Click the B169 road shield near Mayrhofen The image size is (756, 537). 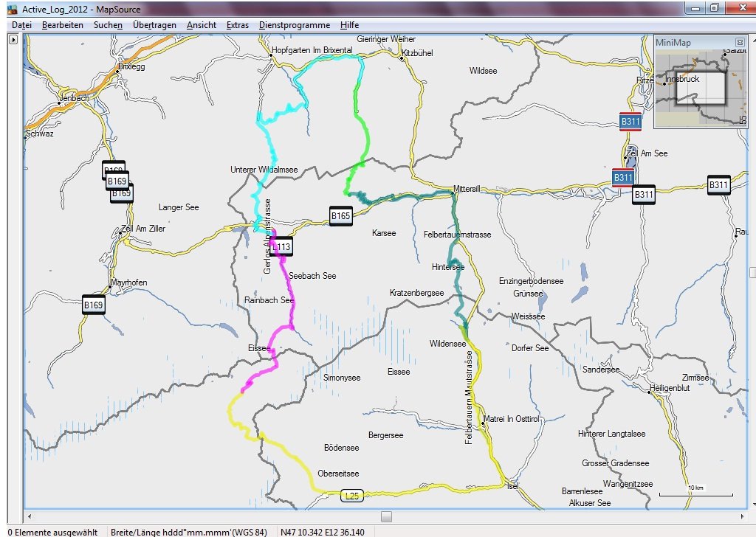point(93,305)
